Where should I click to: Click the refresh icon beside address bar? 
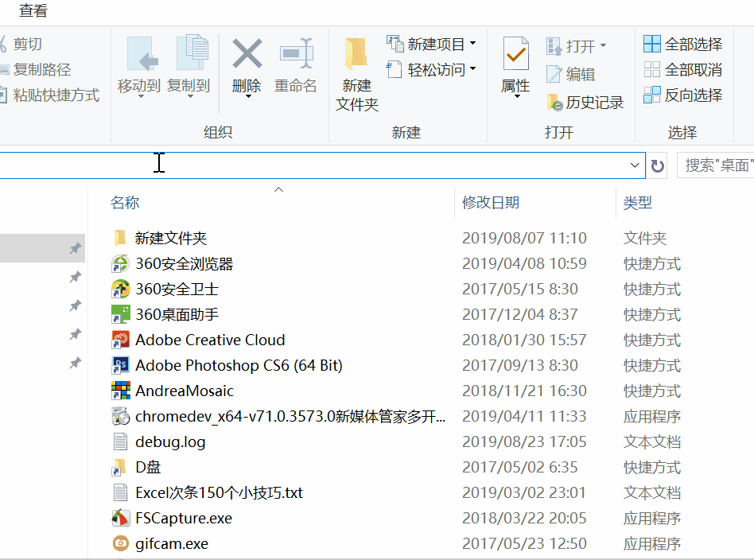point(657,166)
